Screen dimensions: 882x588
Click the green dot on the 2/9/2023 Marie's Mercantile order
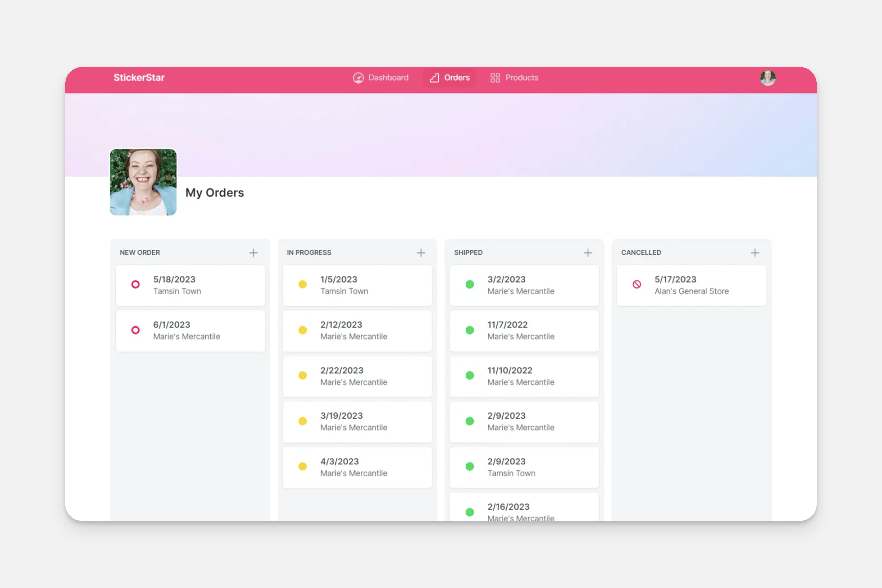[470, 421]
